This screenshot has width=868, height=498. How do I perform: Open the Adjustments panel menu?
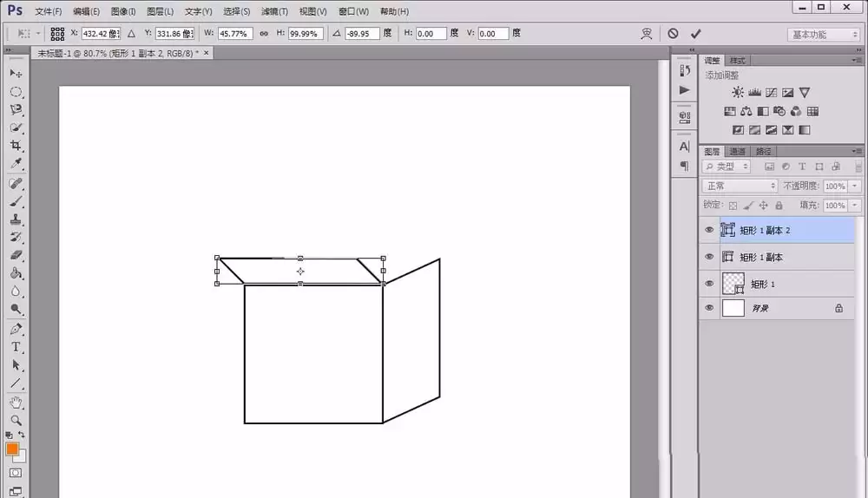[857, 60]
